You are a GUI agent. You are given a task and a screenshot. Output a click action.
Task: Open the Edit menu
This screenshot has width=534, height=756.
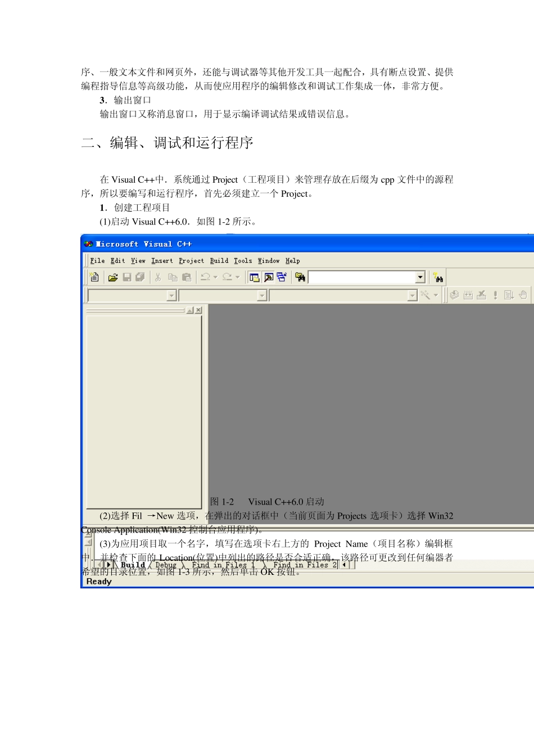click(118, 261)
